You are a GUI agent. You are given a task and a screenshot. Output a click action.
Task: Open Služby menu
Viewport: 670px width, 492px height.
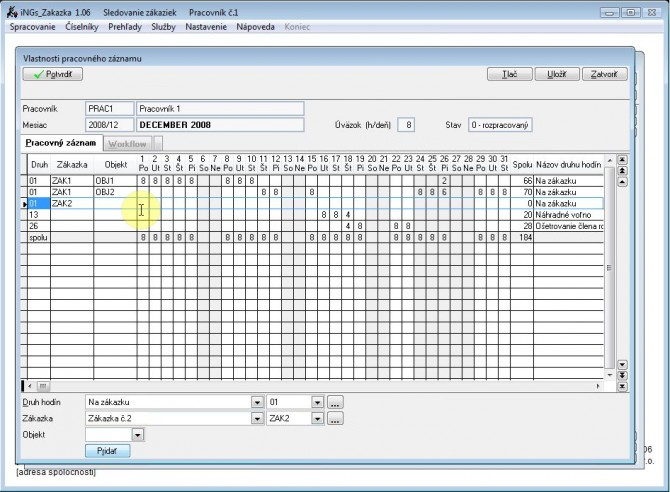coord(163,27)
